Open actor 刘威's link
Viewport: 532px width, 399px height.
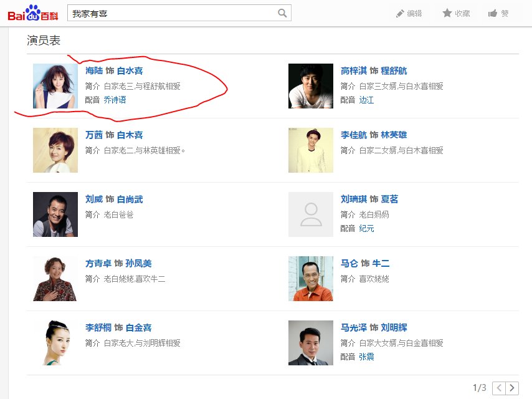point(94,199)
